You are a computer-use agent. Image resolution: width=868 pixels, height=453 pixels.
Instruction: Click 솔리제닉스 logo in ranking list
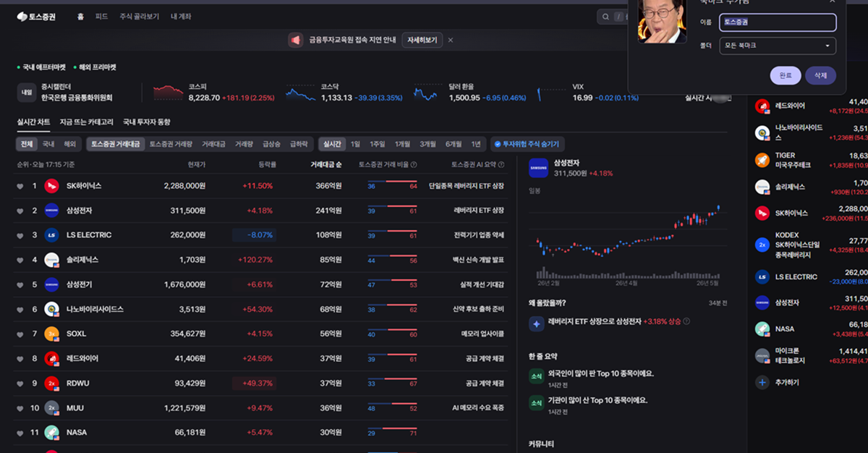click(x=51, y=260)
